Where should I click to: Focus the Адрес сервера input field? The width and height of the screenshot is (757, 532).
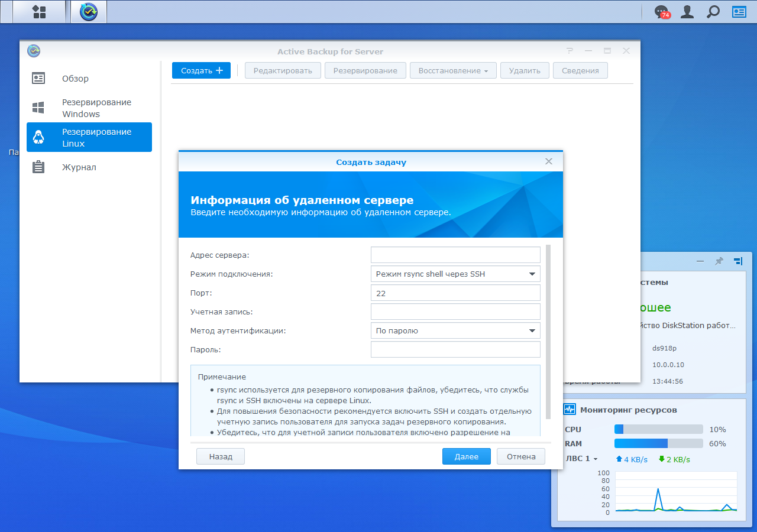455,255
